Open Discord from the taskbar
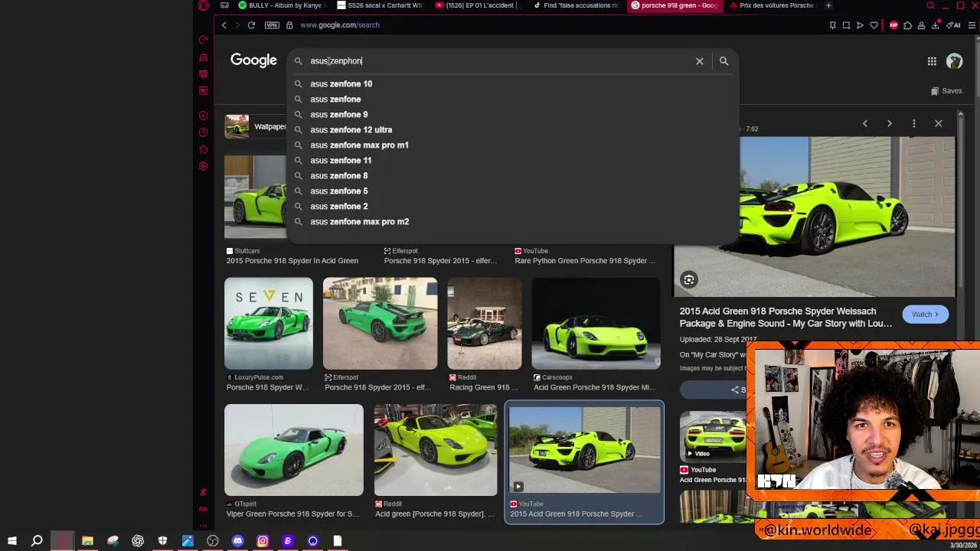Screen dimensions: 980x551 [237, 541]
